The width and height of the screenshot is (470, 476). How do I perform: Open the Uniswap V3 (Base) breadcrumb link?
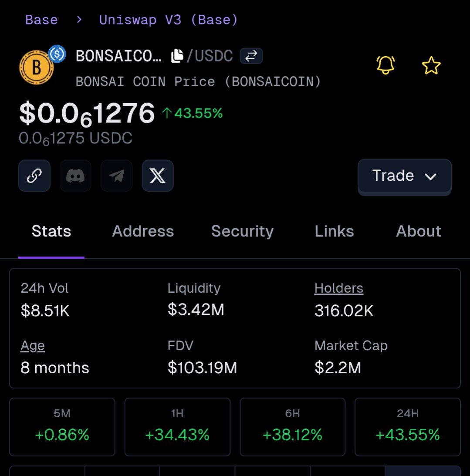click(168, 20)
